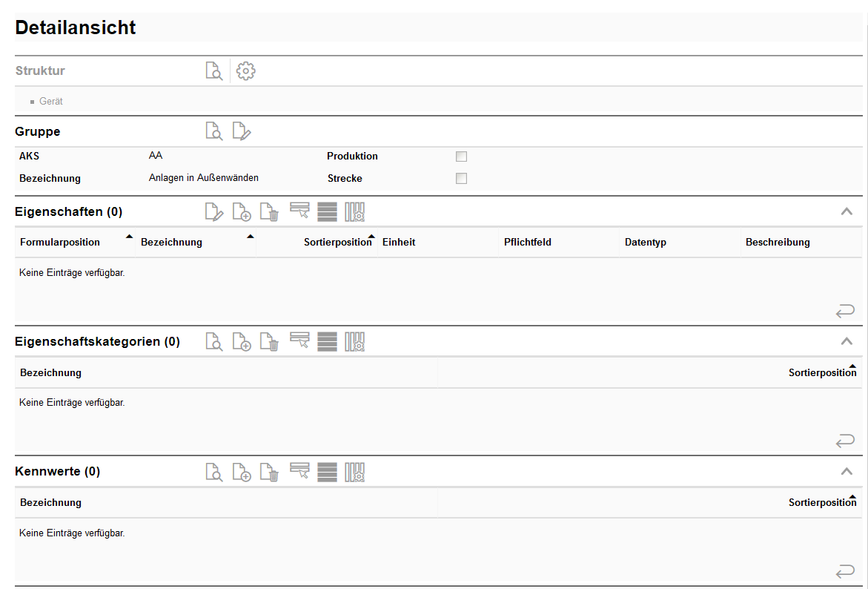Click the view icon in Struktur section

pos(213,71)
